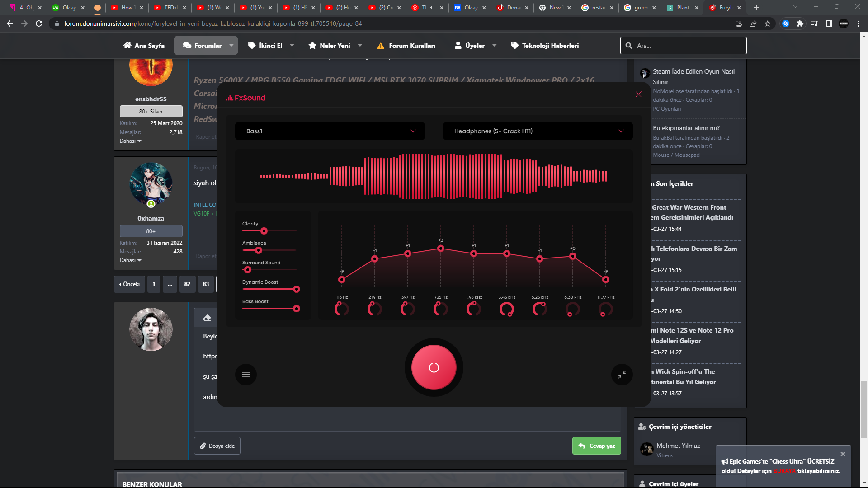Viewport: 868px width, 488px height.
Task: Click the 11.77 kHz frequency knob
Action: click(x=606, y=309)
